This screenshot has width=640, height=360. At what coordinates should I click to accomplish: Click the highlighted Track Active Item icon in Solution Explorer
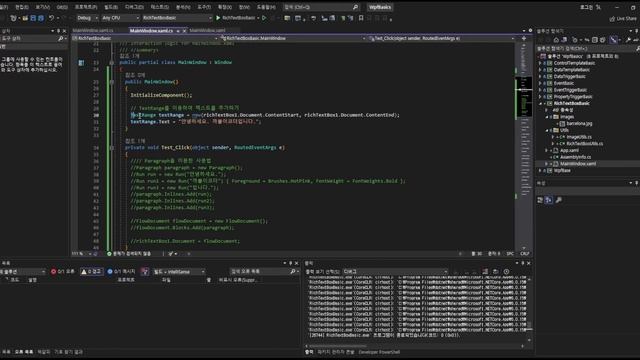pyautogui.click(x=613, y=40)
